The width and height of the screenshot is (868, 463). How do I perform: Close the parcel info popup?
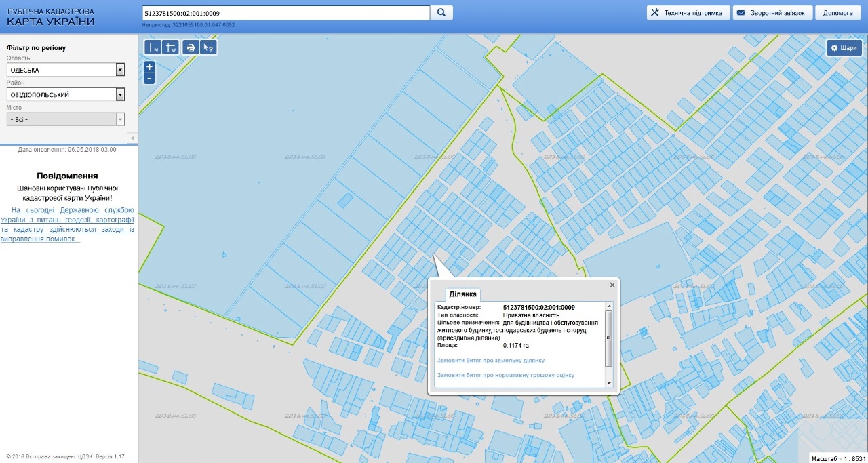tap(612, 285)
